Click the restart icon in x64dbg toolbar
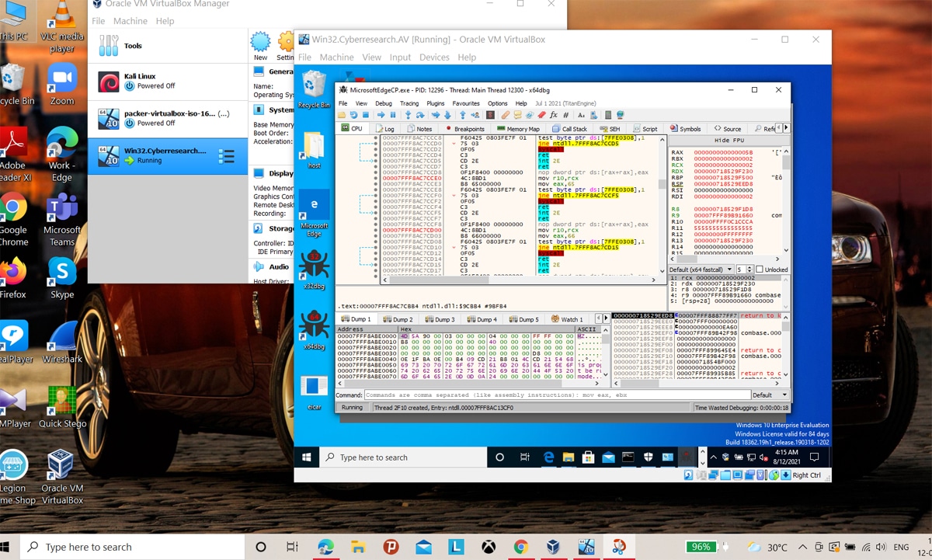 coord(353,115)
